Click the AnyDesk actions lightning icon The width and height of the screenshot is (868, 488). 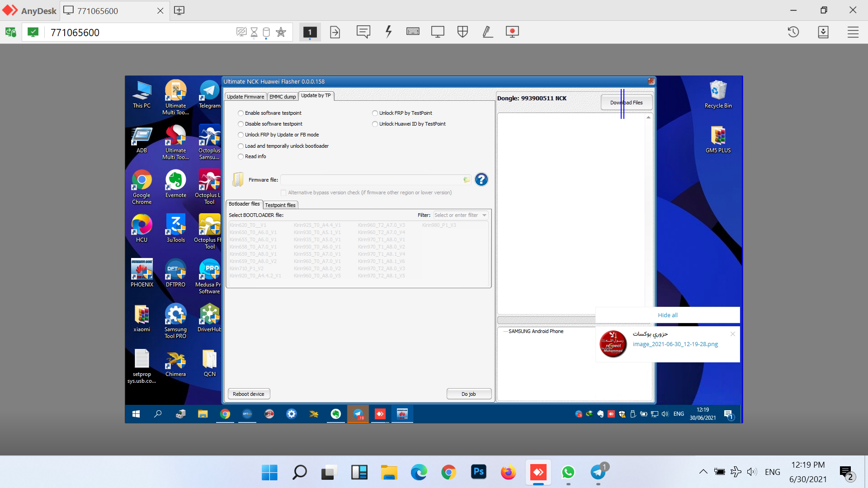coord(388,32)
